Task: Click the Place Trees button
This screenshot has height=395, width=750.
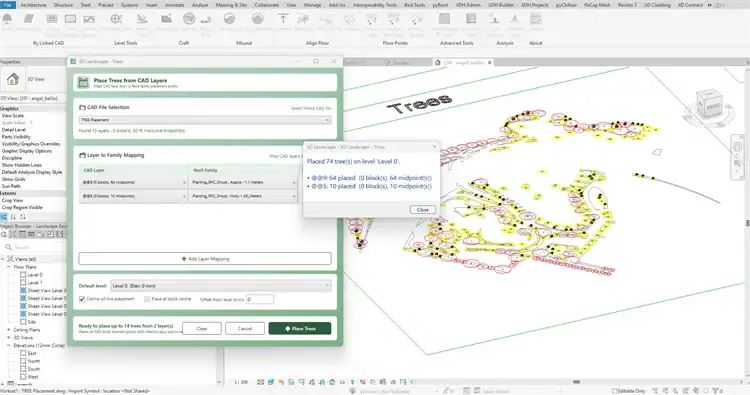Action: (x=300, y=329)
